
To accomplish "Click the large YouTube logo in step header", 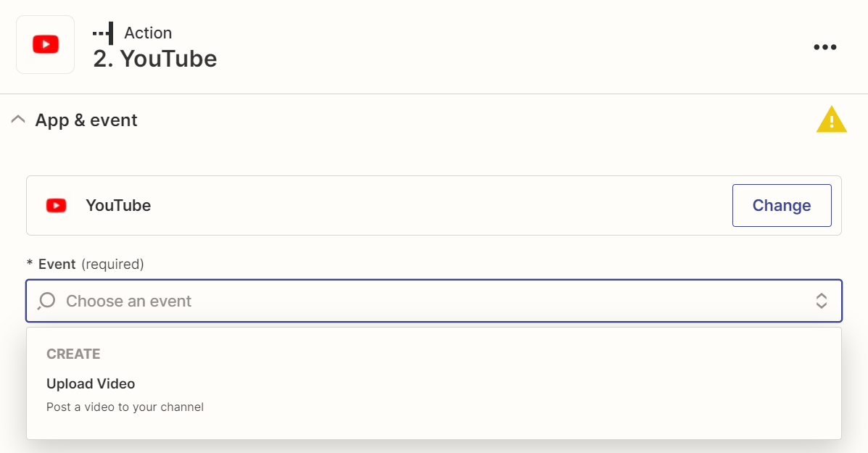I will 46,45.
